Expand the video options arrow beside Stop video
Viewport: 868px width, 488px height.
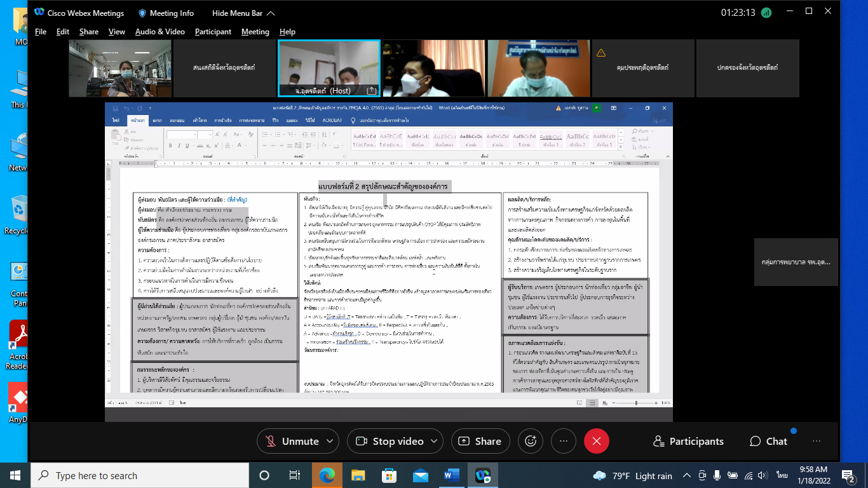click(435, 441)
